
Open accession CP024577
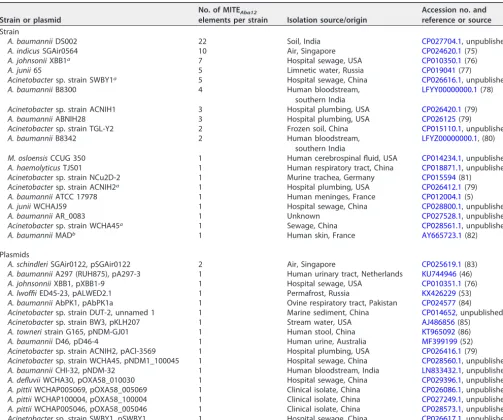pos(438,303)
